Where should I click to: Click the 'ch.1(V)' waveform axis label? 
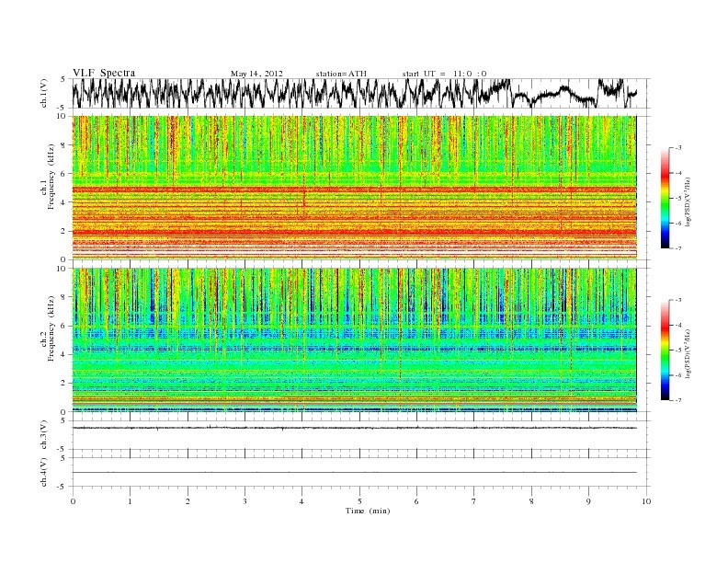coord(44,93)
